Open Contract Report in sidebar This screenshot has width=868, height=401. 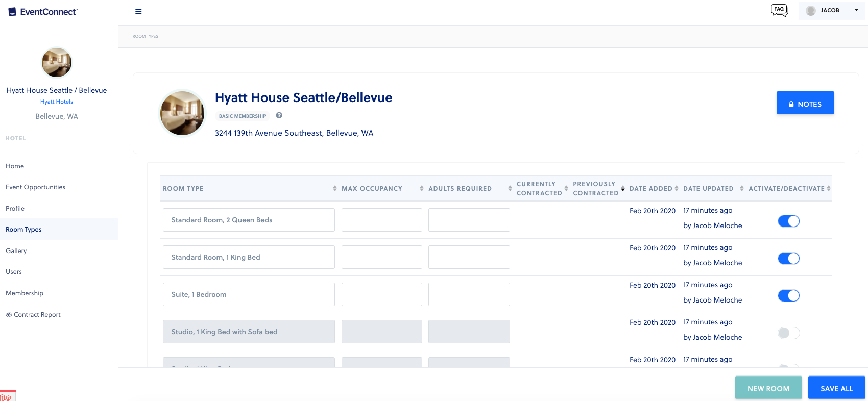click(x=33, y=314)
